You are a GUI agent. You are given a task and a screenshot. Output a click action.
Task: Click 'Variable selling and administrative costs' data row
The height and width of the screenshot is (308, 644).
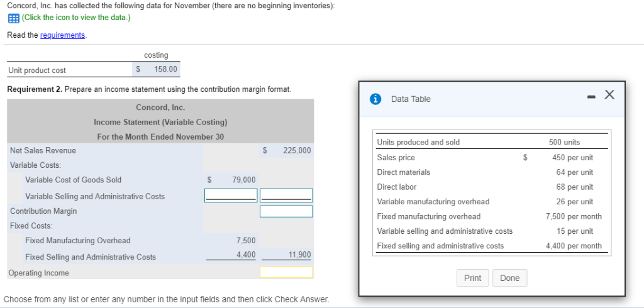pos(445,231)
